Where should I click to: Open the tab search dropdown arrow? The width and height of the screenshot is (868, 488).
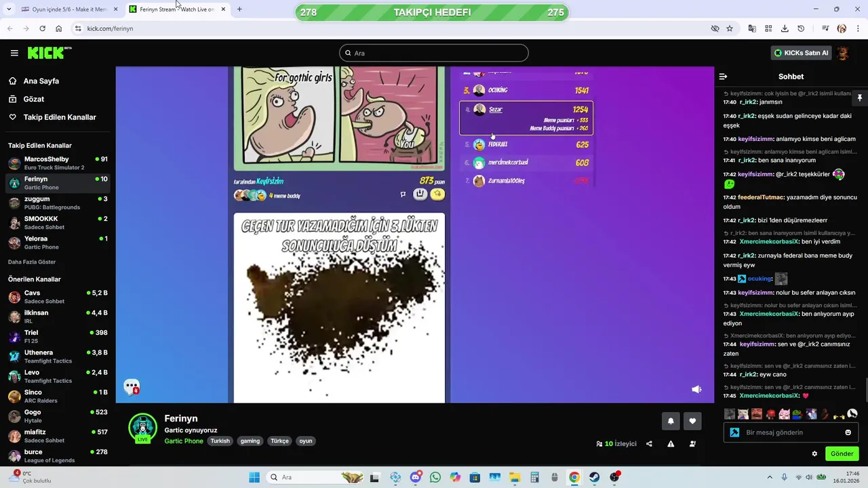[9, 9]
